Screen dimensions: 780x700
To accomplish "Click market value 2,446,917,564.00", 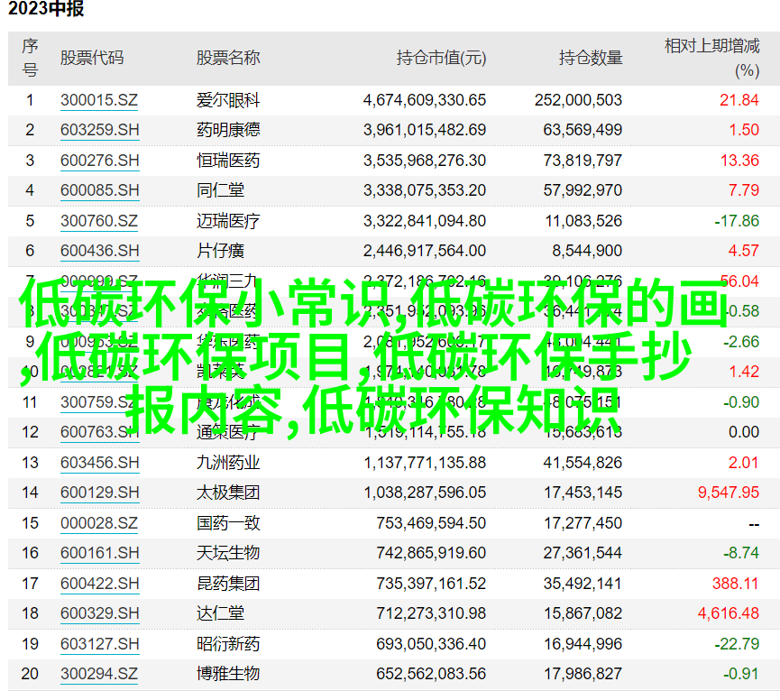I will [x=425, y=251].
